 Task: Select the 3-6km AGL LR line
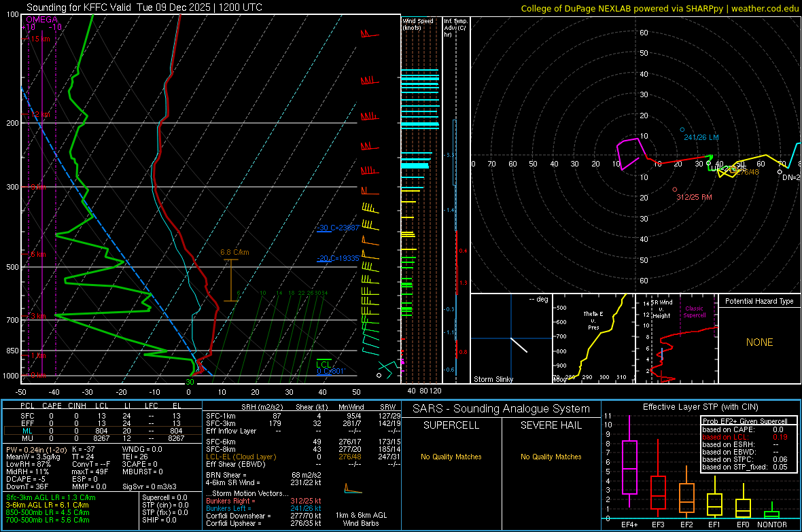pyautogui.click(x=47, y=505)
